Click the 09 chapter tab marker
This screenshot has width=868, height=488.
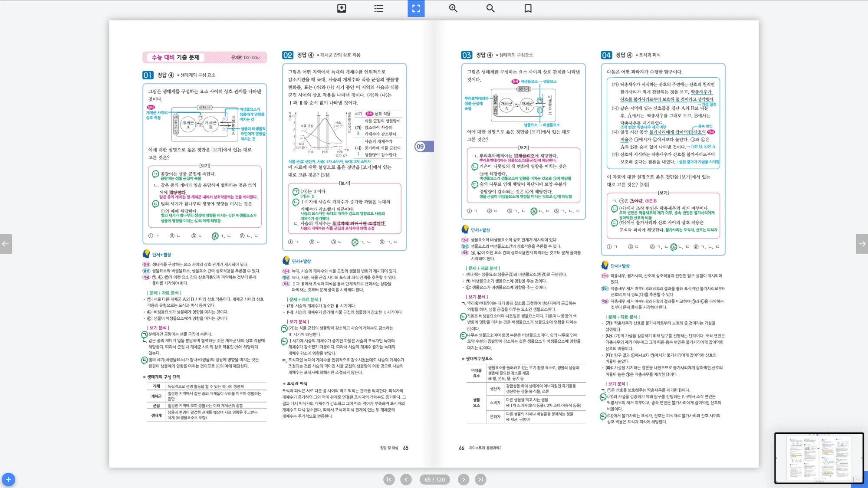[x=423, y=147]
